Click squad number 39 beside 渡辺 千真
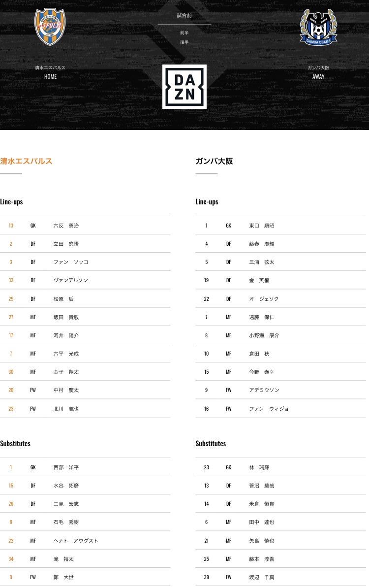This screenshot has width=369, height=588. point(207,578)
